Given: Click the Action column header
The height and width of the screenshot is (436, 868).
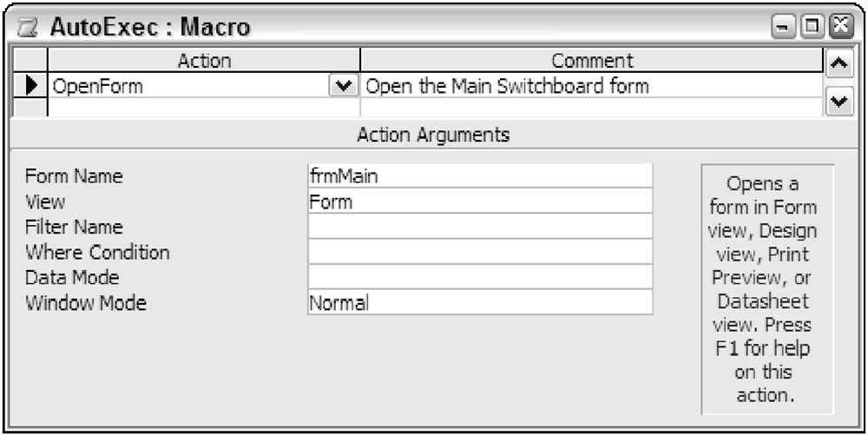Looking at the screenshot, I should (204, 61).
